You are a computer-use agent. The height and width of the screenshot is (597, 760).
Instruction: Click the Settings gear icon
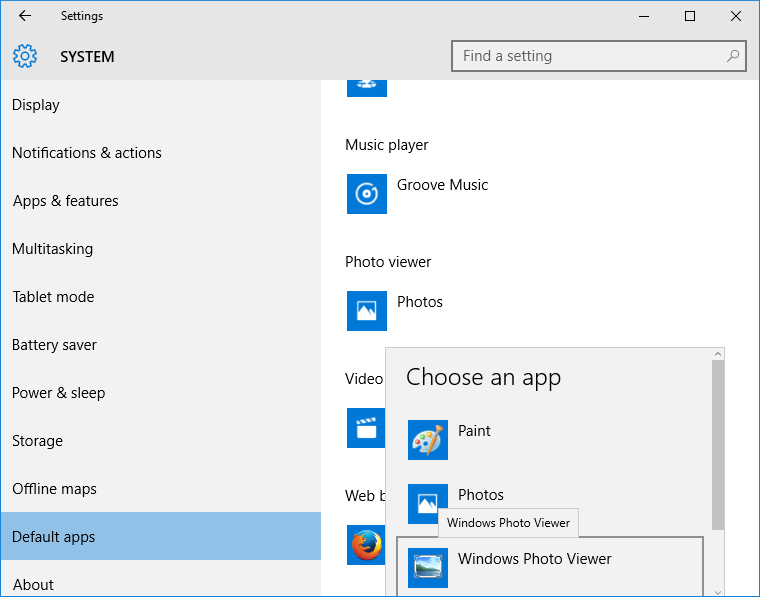tap(25, 57)
